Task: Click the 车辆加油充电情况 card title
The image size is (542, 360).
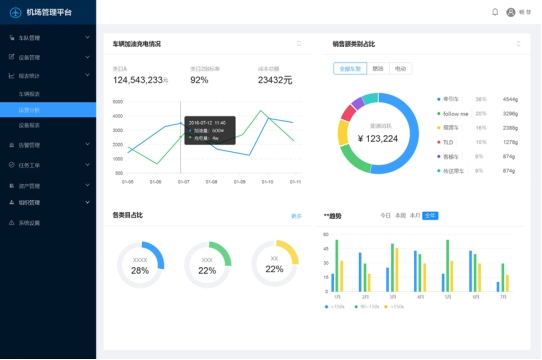Action: click(x=137, y=44)
